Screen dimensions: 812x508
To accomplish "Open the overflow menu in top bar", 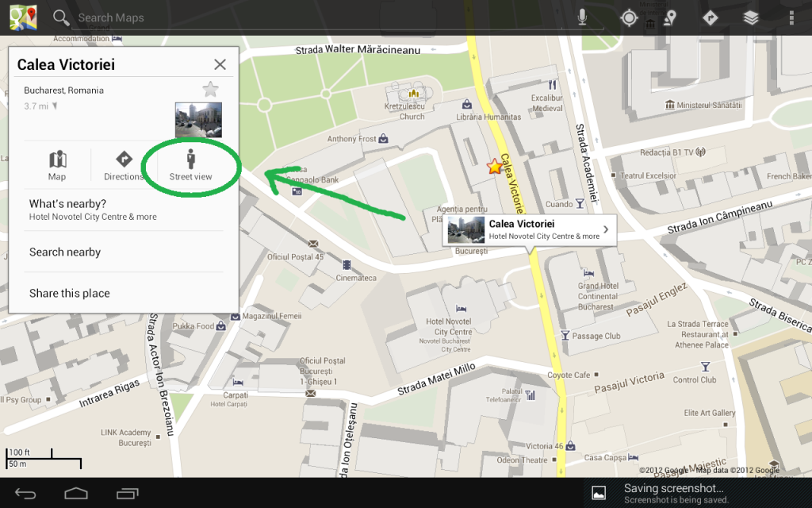I will click(791, 17).
